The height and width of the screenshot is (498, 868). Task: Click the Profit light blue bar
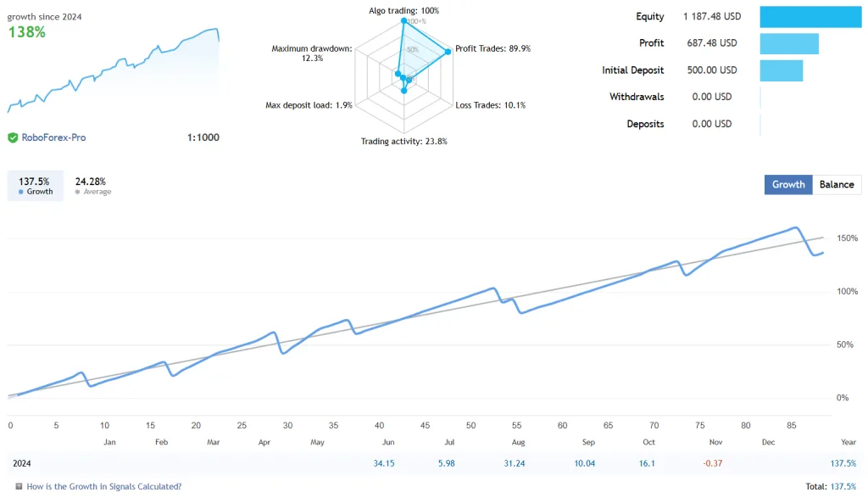tap(789, 44)
